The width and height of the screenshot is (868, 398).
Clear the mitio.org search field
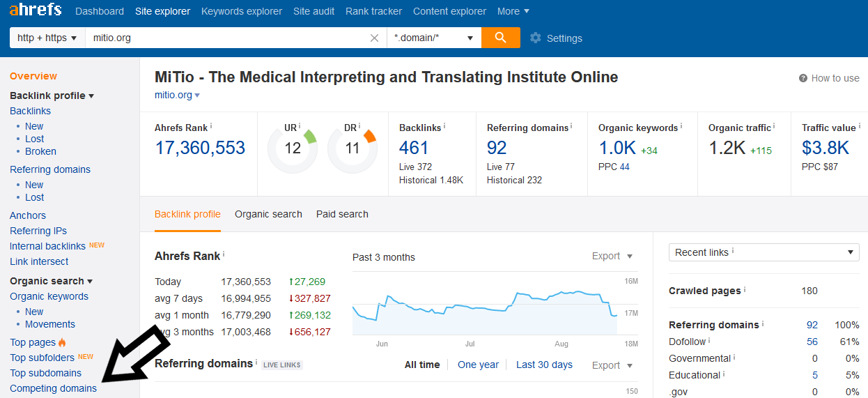point(374,38)
